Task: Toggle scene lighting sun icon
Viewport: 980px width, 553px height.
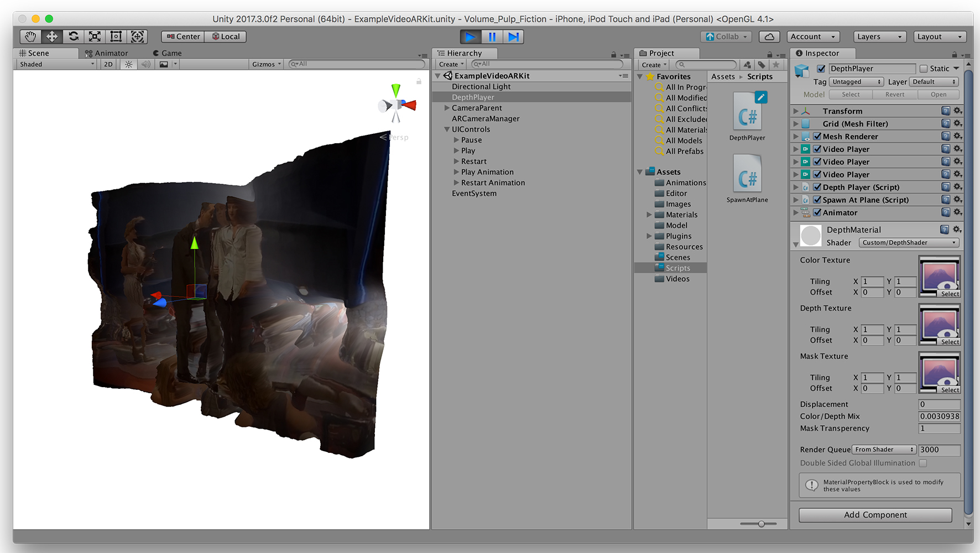Action: pyautogui.click(x=129, y=64)
